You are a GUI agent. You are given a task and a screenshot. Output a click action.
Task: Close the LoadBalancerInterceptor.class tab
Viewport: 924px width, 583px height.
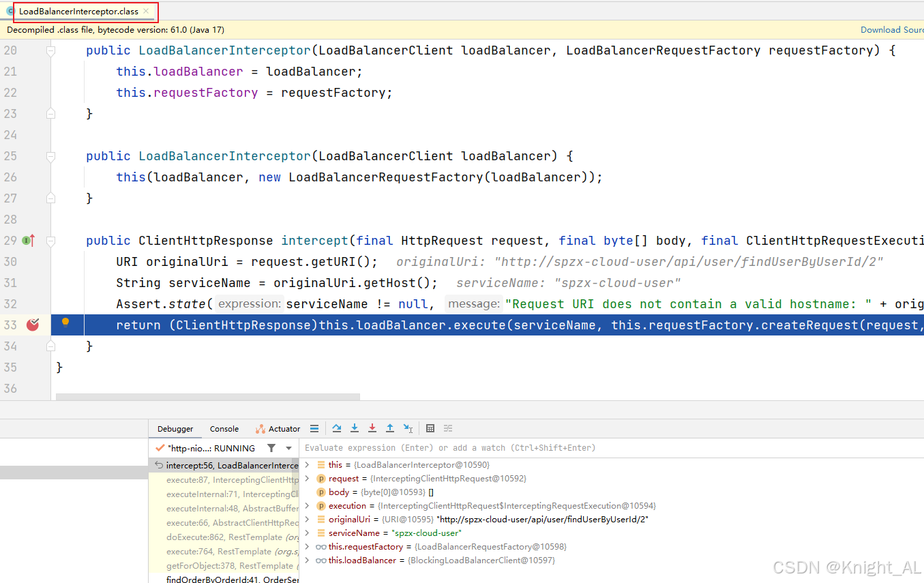[x=146, y=11]
